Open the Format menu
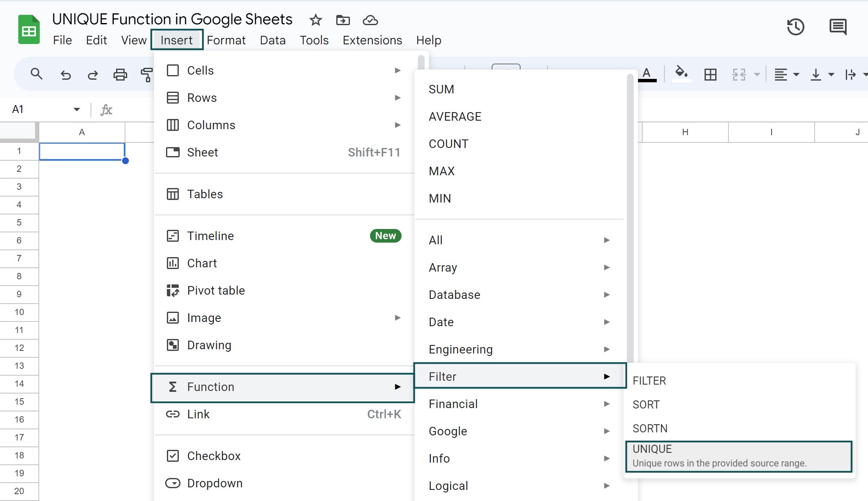The image size is (868, 501). (x=226, y=40)
